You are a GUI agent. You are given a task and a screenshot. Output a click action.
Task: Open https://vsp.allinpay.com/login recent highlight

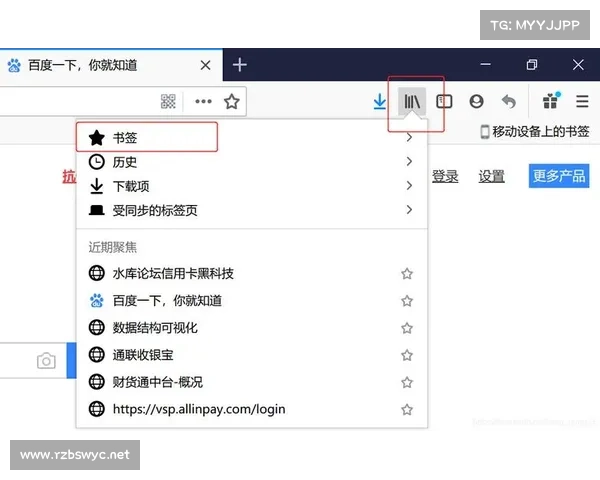[x=252, y=409]
